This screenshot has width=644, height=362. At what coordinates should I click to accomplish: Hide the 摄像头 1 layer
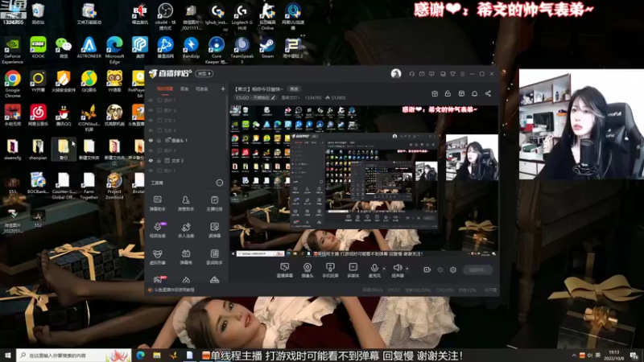(x=151, y=140)
